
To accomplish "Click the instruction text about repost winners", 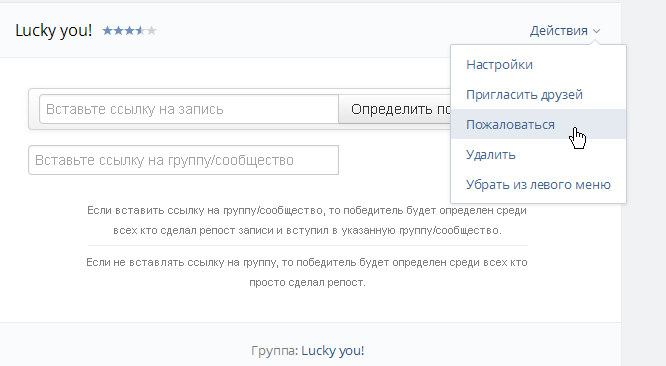I will (307, 272).
